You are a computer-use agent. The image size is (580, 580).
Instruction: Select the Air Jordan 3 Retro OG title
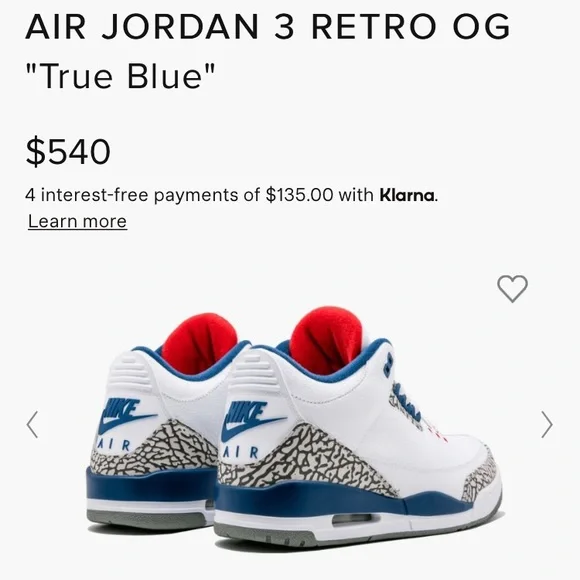[x=268, y=27]
